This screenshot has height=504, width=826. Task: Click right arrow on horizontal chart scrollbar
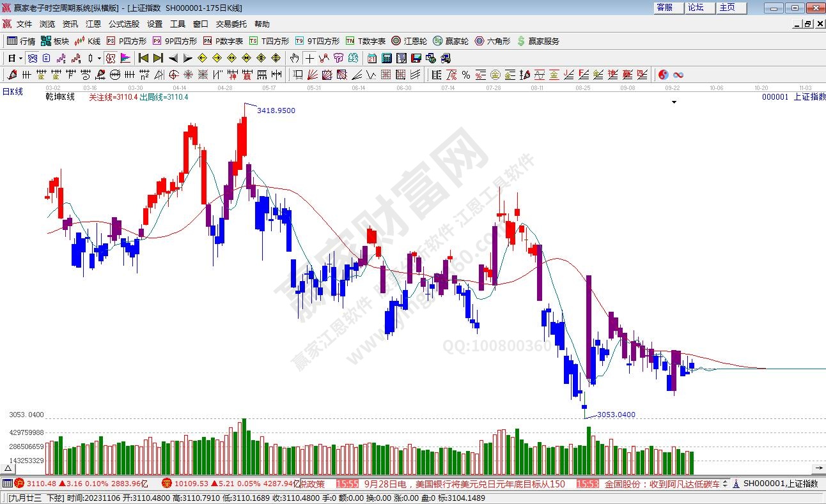coord(820,468)
